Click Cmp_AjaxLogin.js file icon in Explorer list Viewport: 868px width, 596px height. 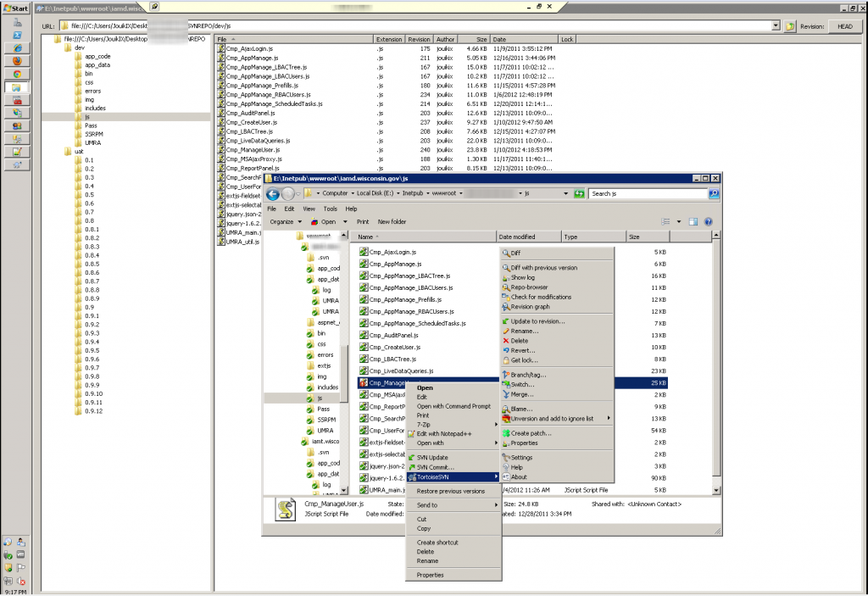[364, 252]
